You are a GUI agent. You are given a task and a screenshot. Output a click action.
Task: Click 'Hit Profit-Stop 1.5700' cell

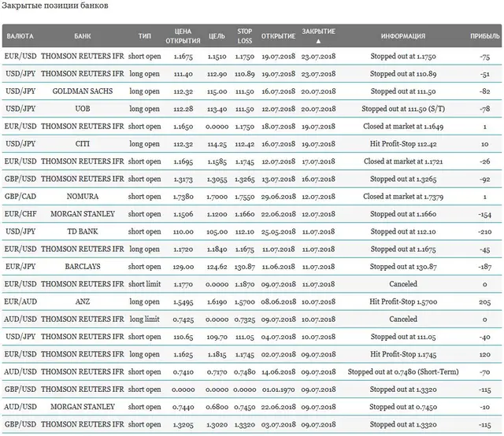click(x=403, y=301)
